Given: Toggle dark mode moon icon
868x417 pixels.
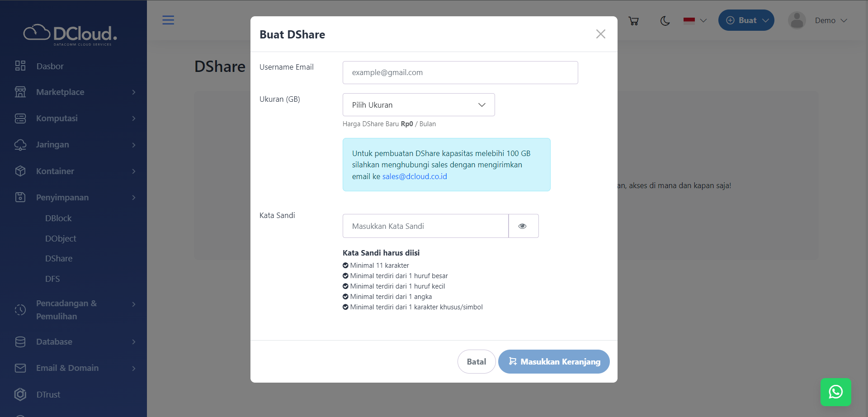Looking at the screenshot, I should [665, 21].
